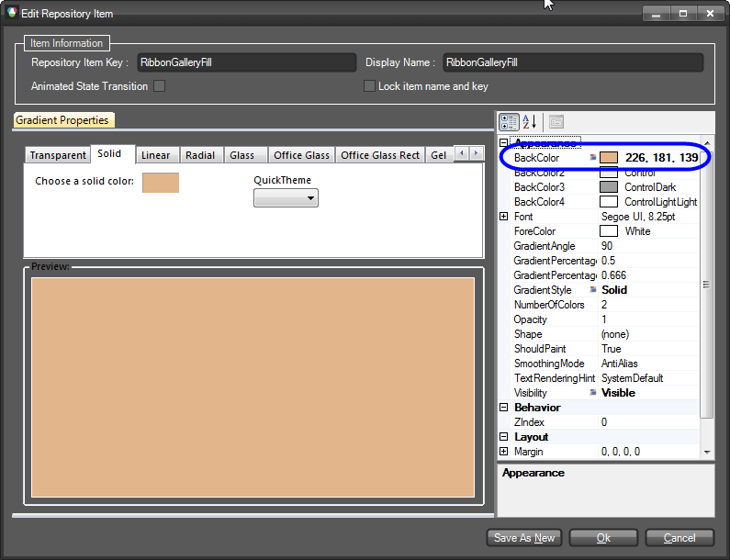Screen dimensions: 730x560
Task: Click the BackColor4 ControlLightLight swatch
Action: pyautogui.click(x=609, y=202)
